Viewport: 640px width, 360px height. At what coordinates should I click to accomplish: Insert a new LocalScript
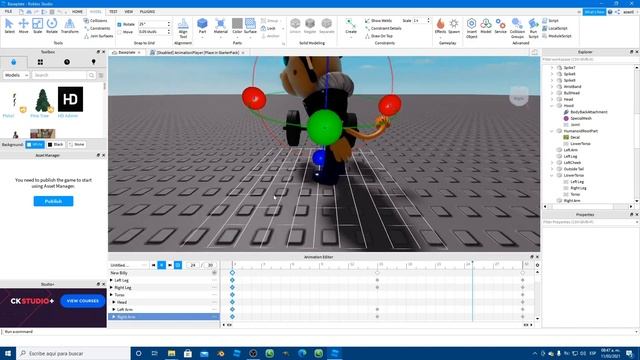[x=555, y=28]
